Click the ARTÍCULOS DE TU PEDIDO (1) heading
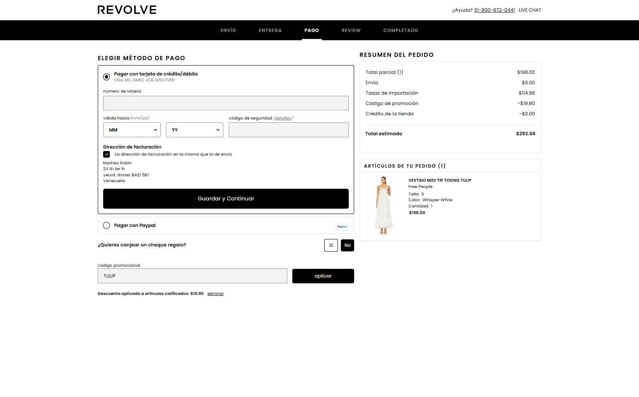This screenshot has height=397, width=639. (x=405, y=166)
